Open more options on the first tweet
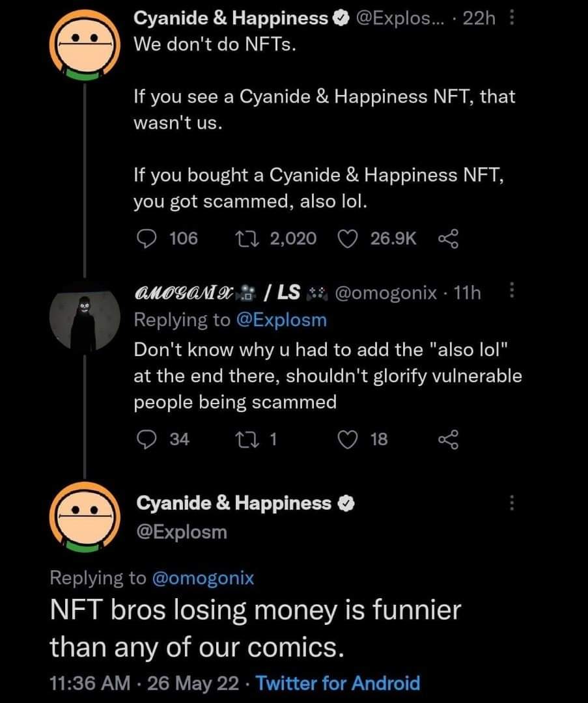This screenshot has height=703, width=588. [x=511, y=20]
